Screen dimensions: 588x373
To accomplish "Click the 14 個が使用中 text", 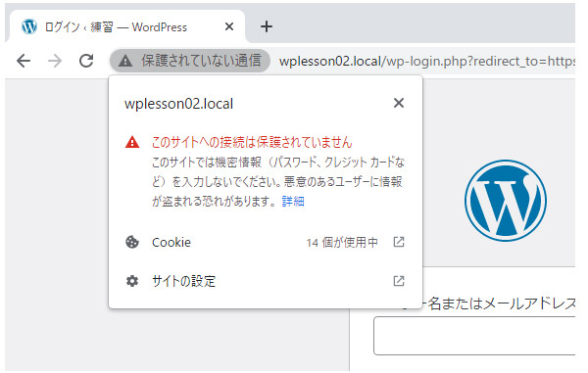I will (x=342, y=243).
